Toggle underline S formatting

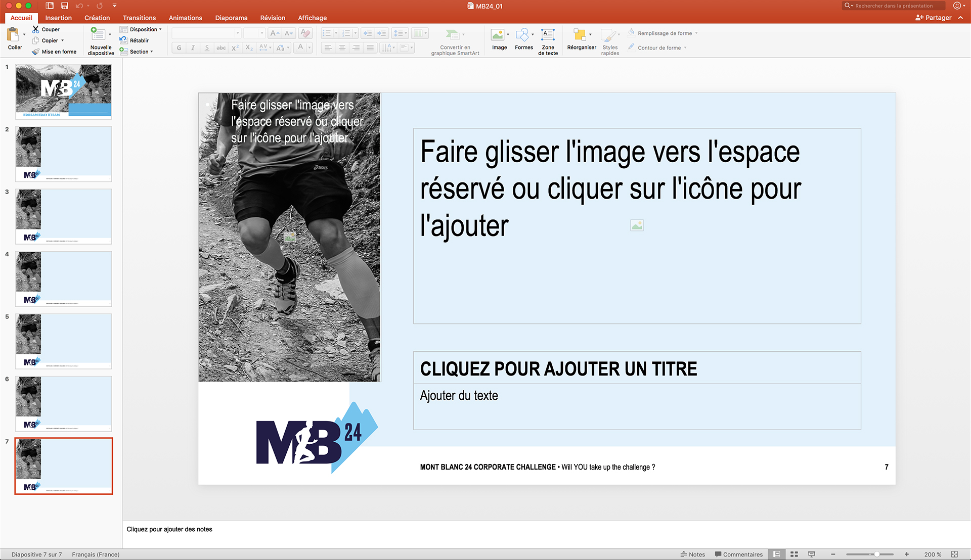207,48
